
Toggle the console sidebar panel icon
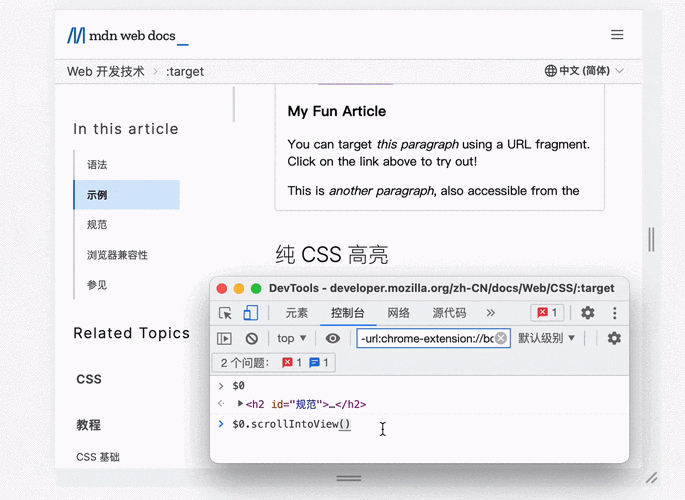pos(225,338)
